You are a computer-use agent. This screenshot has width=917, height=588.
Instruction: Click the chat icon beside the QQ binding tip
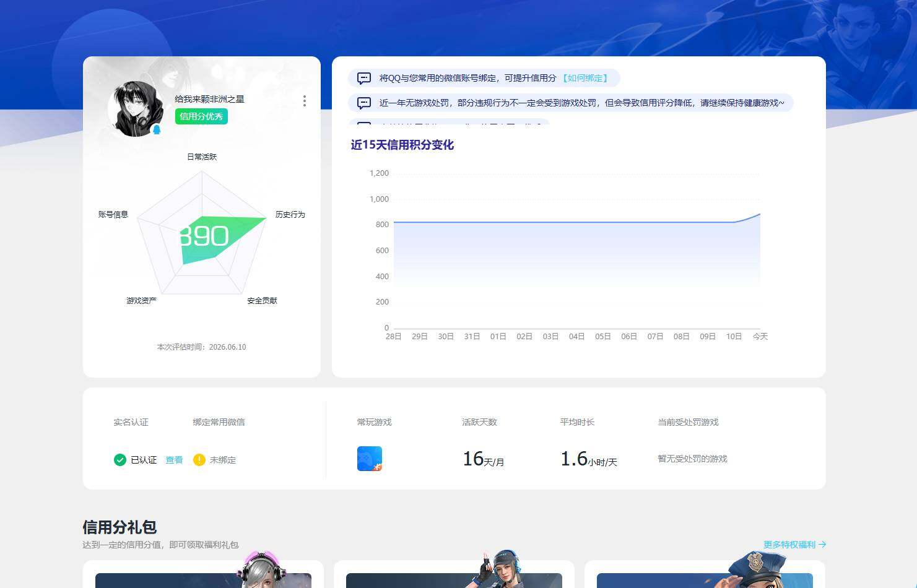click(364, 78)
